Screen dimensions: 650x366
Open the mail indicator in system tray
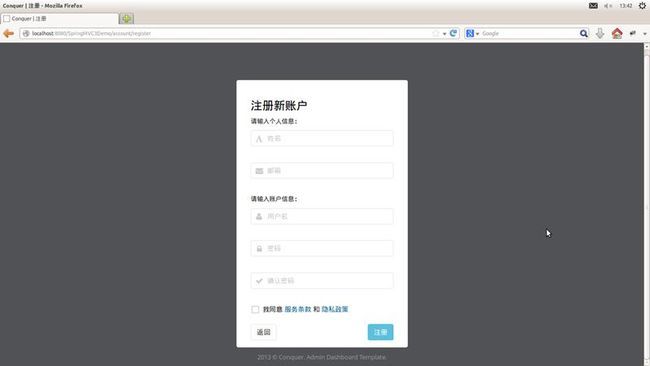593,6
